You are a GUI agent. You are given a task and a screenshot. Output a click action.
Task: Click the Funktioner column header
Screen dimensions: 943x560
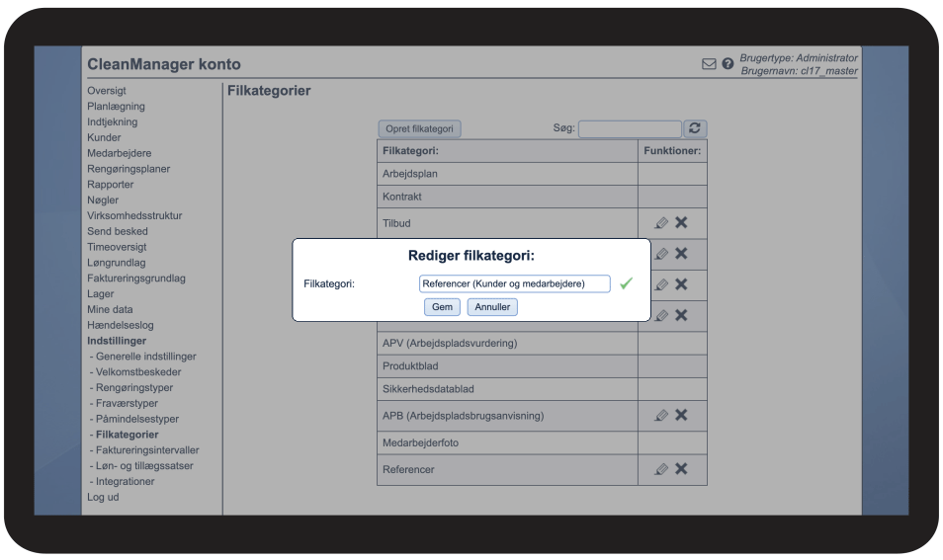[x=672, y=151]
